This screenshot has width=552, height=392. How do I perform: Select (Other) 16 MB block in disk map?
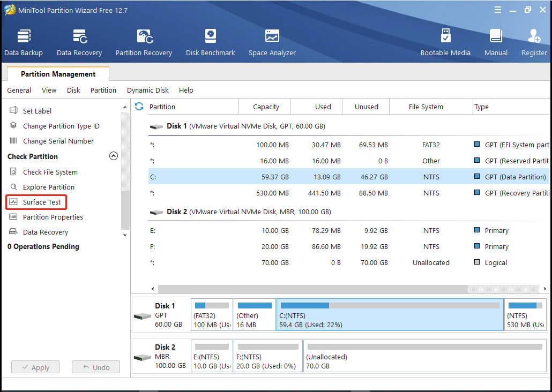tap(255, 314)
